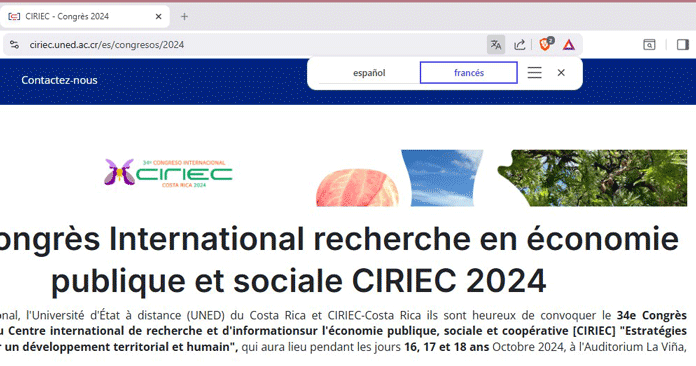Click the Contactez-nous link
This screenshot has width=696, height=366.
(59, 80)
